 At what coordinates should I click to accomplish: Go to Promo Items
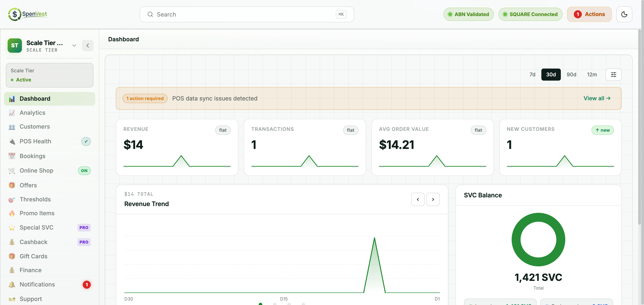49,213
